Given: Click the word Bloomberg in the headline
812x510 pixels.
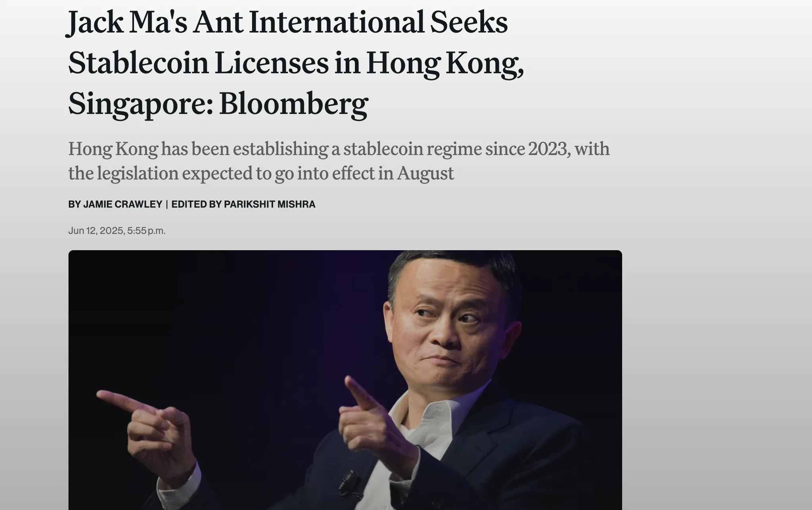Looking at the screenshot, I should click(x=293, y=103).
